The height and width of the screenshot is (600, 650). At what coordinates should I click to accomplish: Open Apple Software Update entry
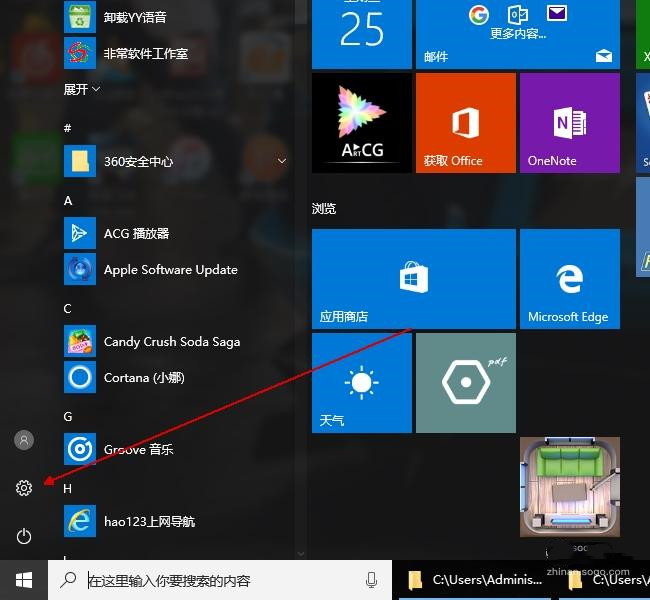[x=170, y=270]
